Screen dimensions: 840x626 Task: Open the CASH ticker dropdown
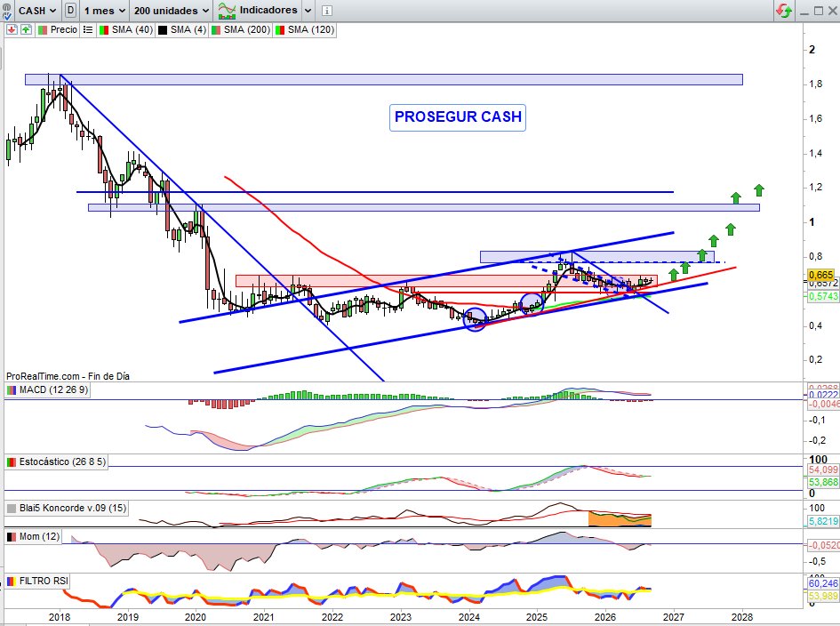pos(36,10)
